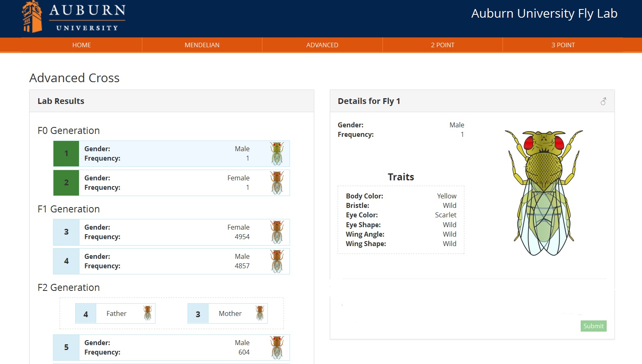642x364 pixels.
Task: Open the HOME menu item
Action: (x=81, y=45)
